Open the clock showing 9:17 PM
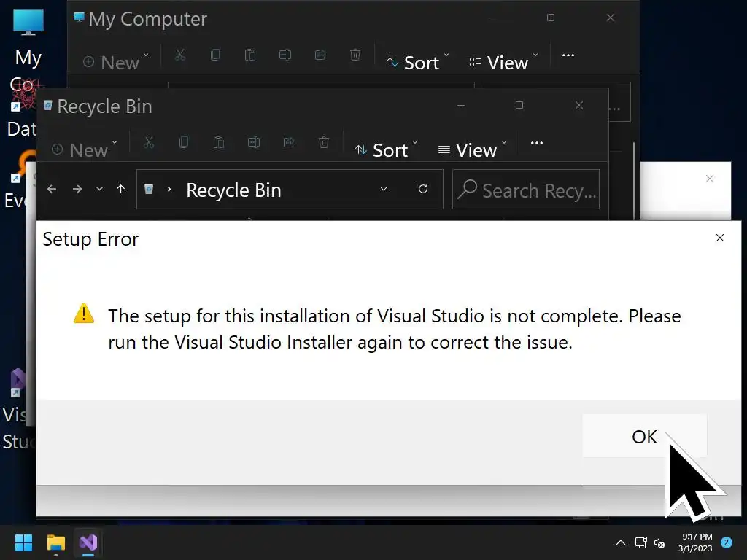This screenshot has height=560, width=747. click(695, 542)
